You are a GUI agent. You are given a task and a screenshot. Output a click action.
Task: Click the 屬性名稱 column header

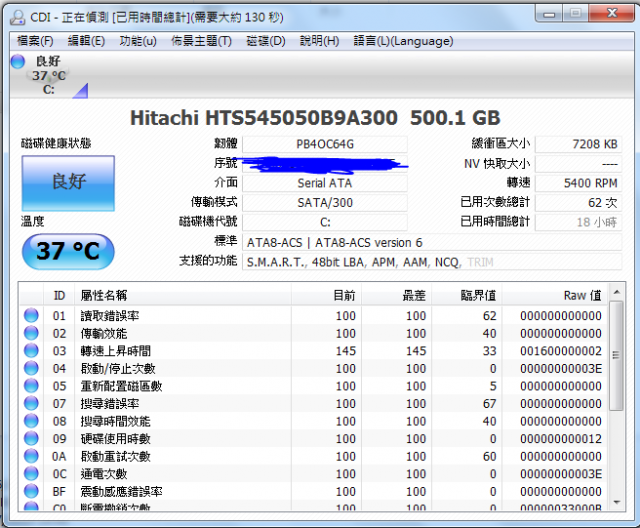[x=183, y=295]
